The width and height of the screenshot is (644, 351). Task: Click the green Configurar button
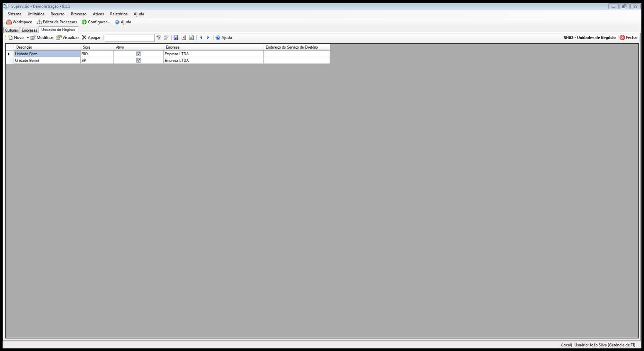(96, 22)
